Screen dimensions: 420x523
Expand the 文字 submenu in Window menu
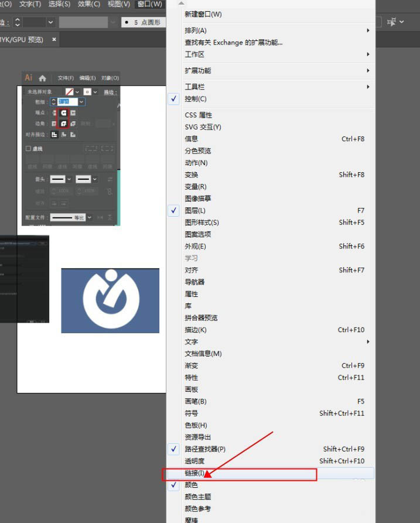(x=271, y=342)
